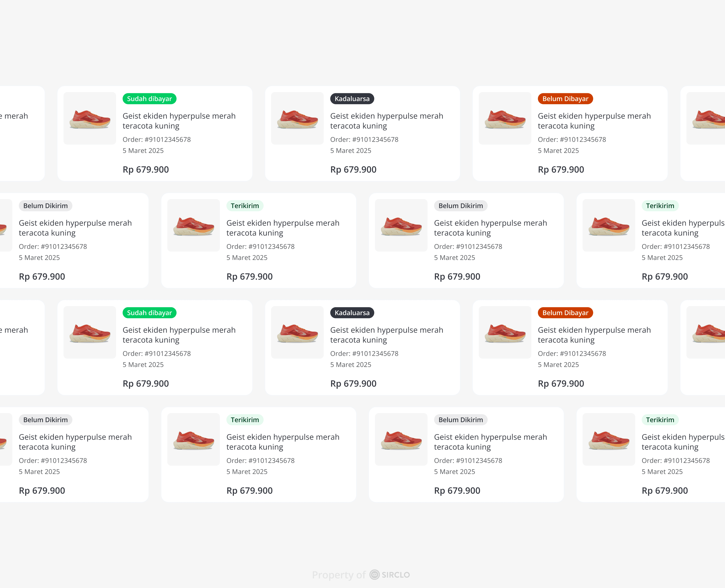The image size is (725, 588).
Task: Click the SIRCLO logo icon at the footer
Action: (374, 575)
